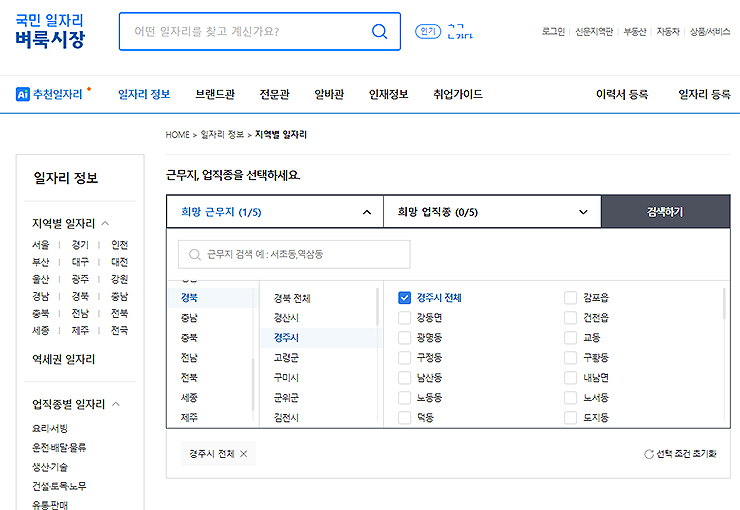Select 경산시 in the city list
Screen dimensions: 740x510
(x=286, y=318)
